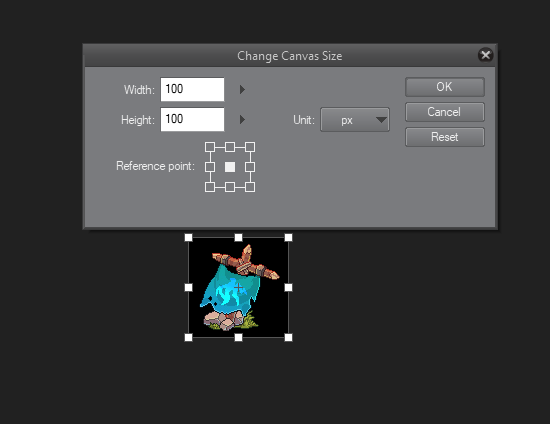
Task: Select top-right reference point
Action: point(250,147)
